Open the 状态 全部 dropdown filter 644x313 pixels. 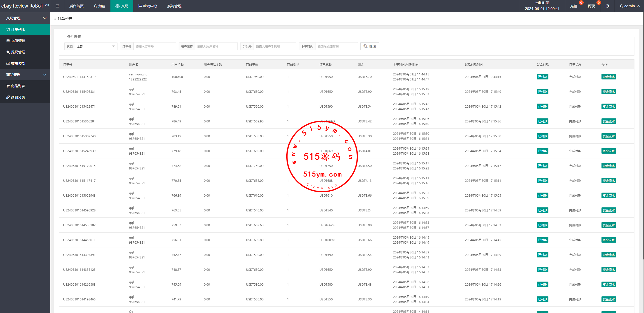coord(96,46)
